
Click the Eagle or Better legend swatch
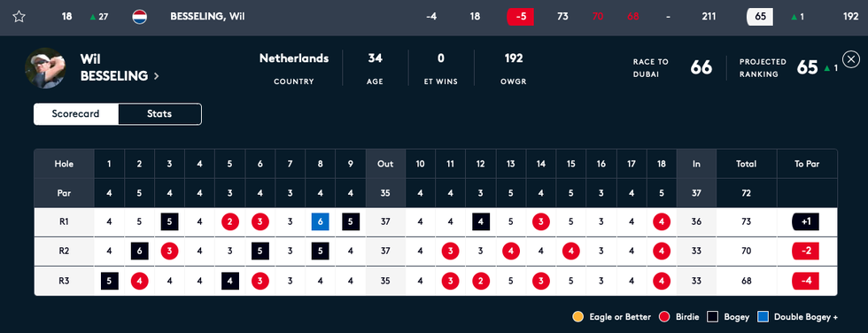[x=577, y=317]
